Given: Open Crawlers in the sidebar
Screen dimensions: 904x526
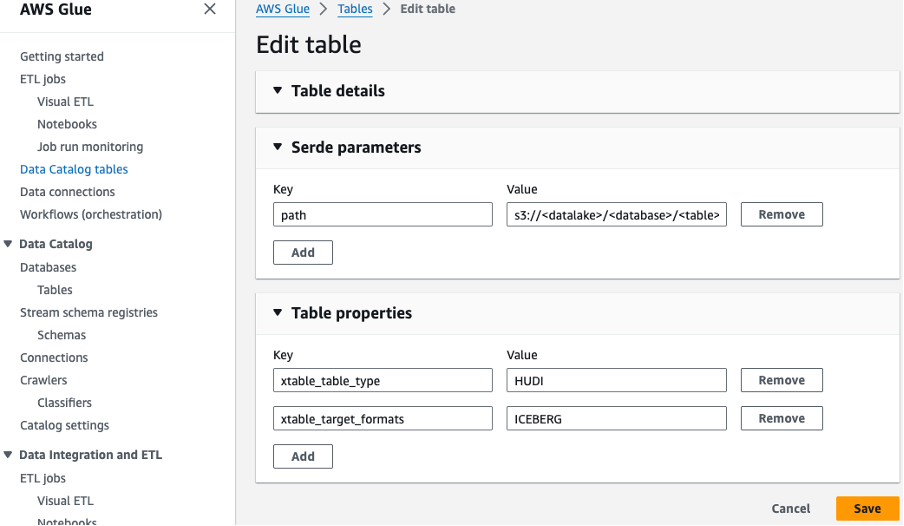Looking at the screenshot, I should [x=44, y=380].
